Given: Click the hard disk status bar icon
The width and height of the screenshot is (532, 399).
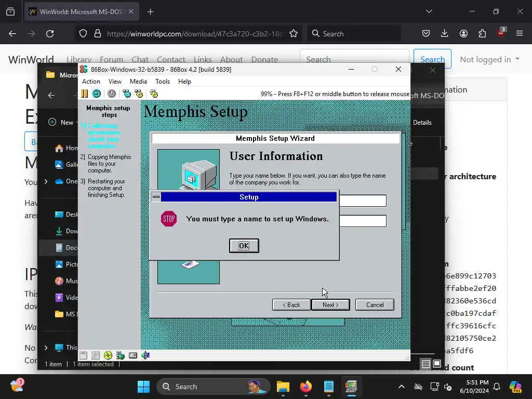Looking at the screenshot, I should pos(133,355).
